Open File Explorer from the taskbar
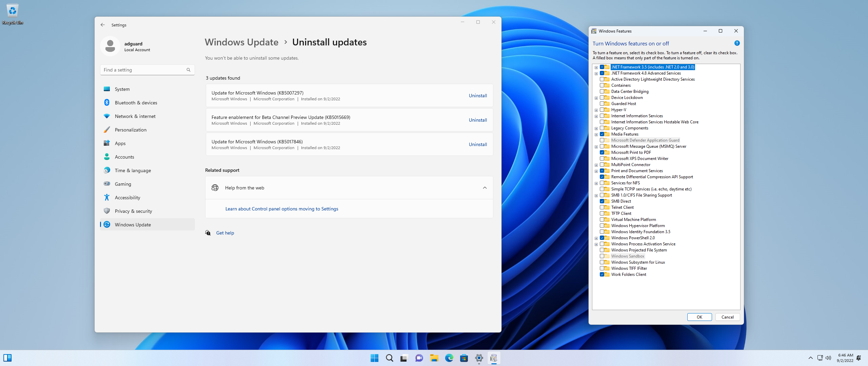The width and height of the screenshot is (868, 366). [x=434, y=358]
